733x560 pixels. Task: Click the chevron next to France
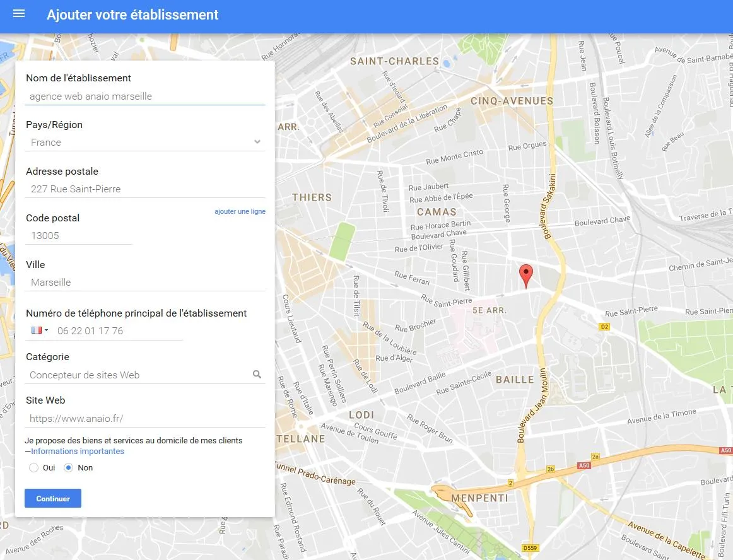(257, 141)
